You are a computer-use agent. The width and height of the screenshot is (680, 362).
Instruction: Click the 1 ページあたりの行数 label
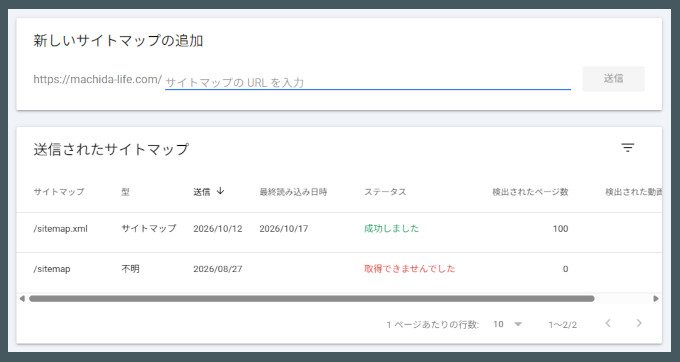point(432,324)
